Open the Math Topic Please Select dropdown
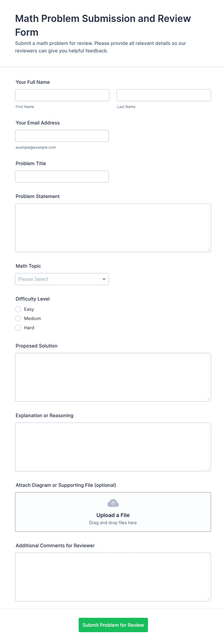This screenshot has height=644, width=224. point(62,279)
